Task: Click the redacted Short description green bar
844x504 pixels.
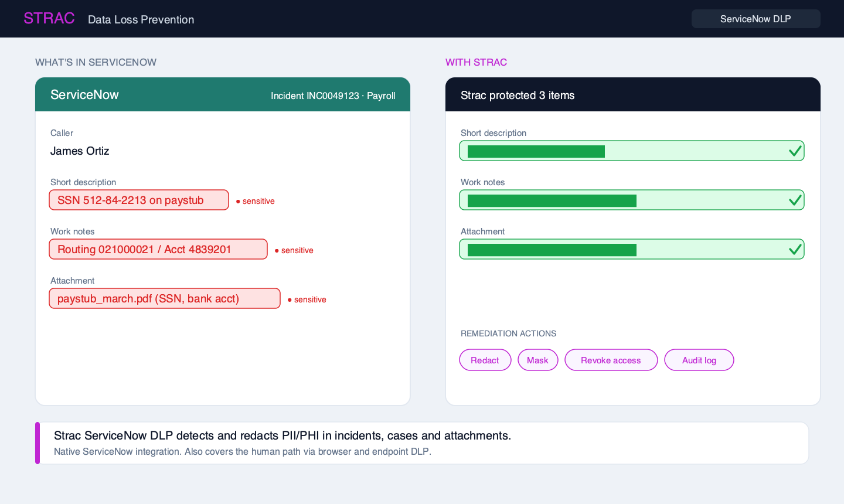Action: (536, 151)
